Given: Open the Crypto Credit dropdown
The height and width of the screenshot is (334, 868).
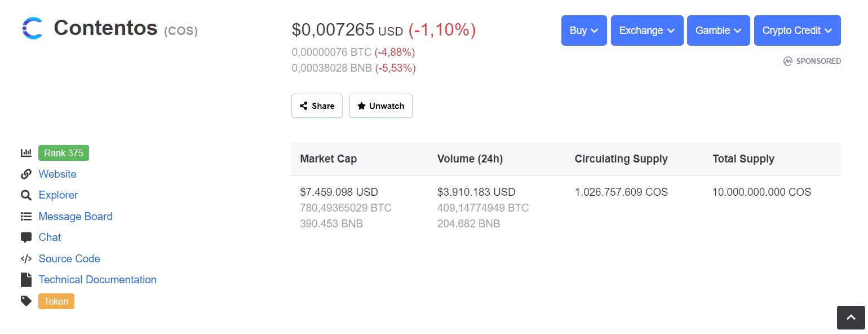Looking at the screenshot, I should [x=797, y=30].
